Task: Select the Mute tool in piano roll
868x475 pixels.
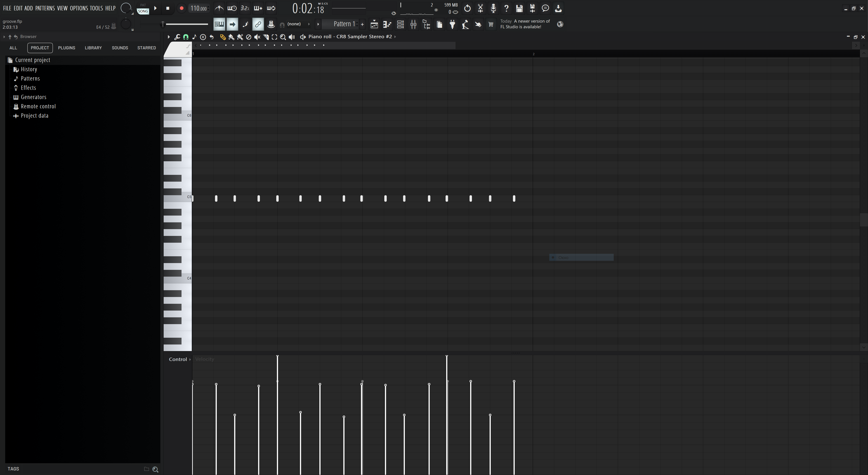Action: 257,37
